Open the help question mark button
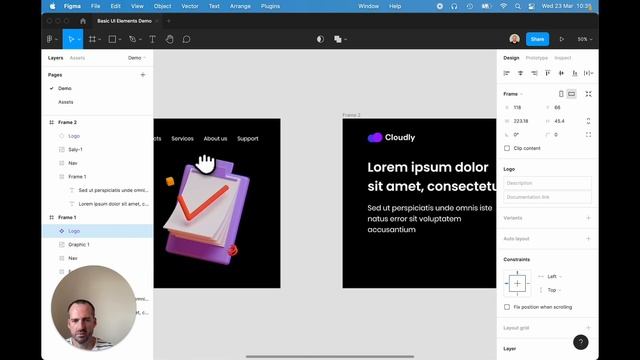Screen dimensions: 640x360 [580, 342]
